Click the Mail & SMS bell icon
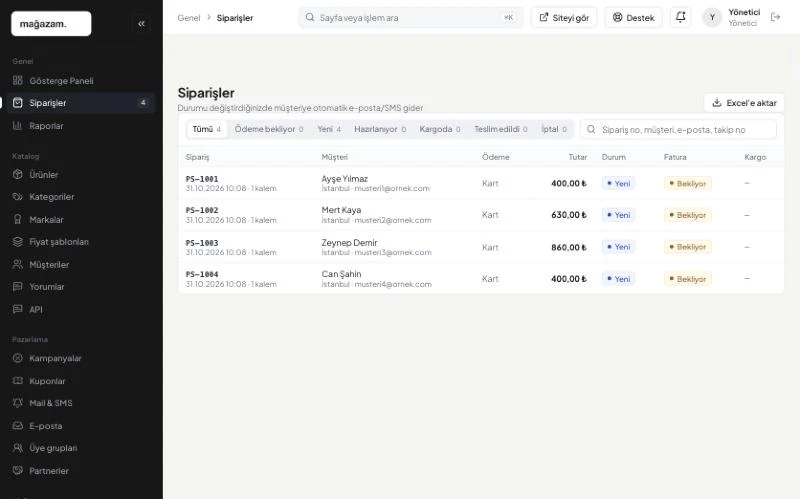This screenshot has width=800, height=499. [18, 403]
